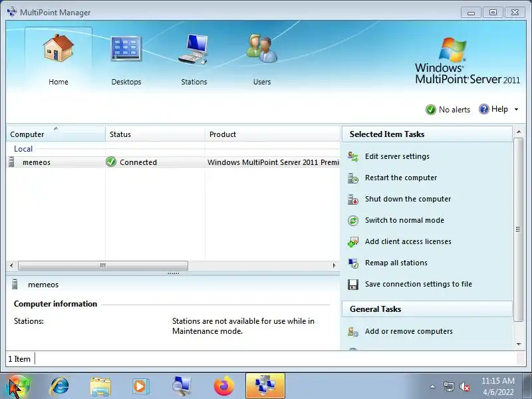Launch Firefox from the taskbar

[224, 386]
